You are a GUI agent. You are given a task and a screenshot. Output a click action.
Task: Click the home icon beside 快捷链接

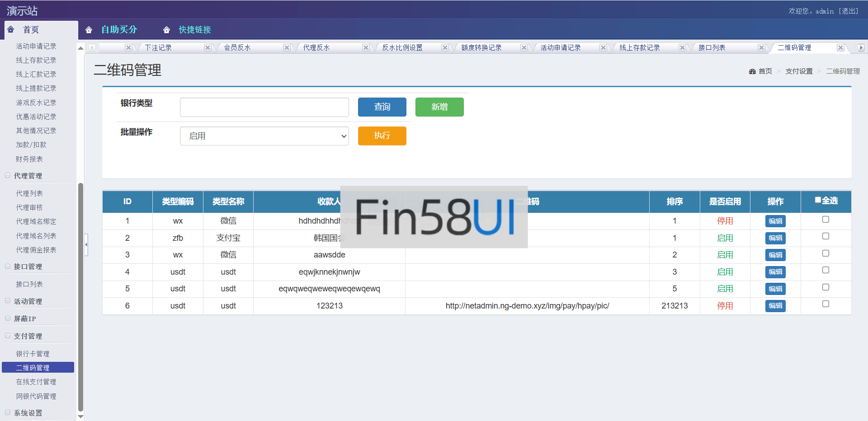[x=166, y=30]
